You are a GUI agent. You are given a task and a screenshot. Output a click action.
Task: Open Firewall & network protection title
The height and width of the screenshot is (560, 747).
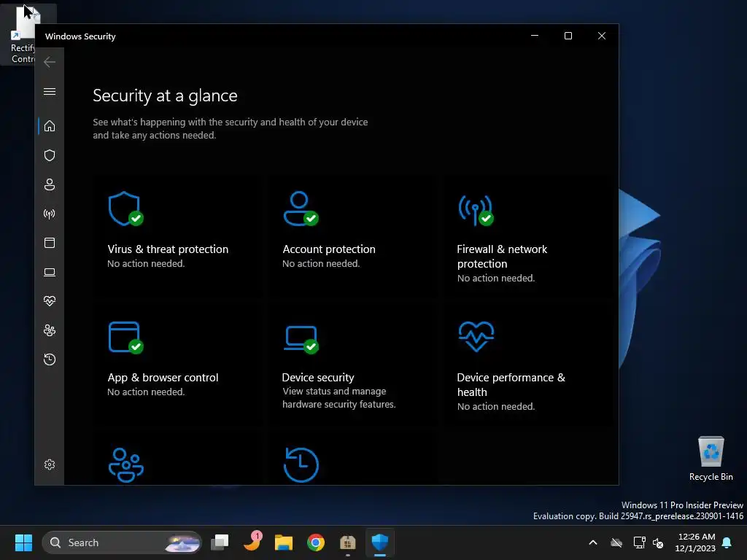(502, 256)
